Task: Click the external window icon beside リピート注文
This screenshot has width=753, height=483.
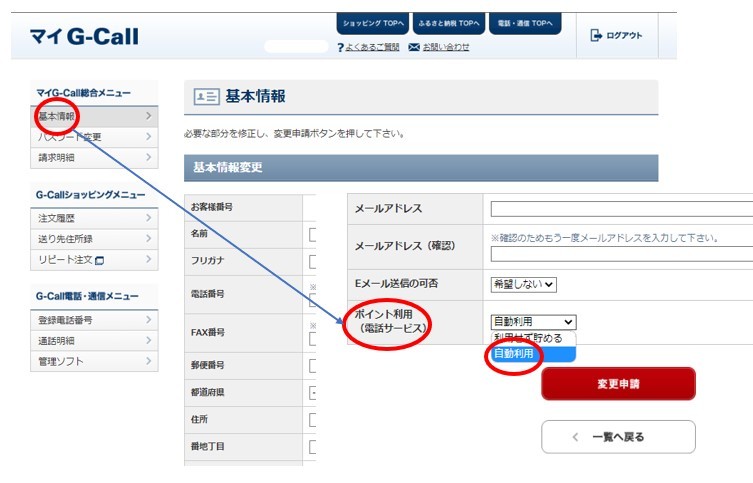Action: point(100,260)
